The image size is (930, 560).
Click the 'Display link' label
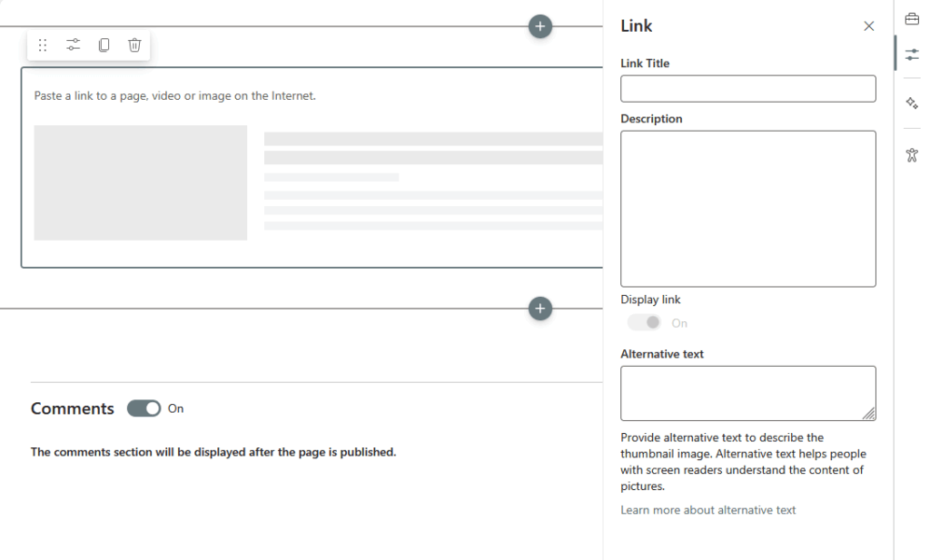click(x=650, y=300)
